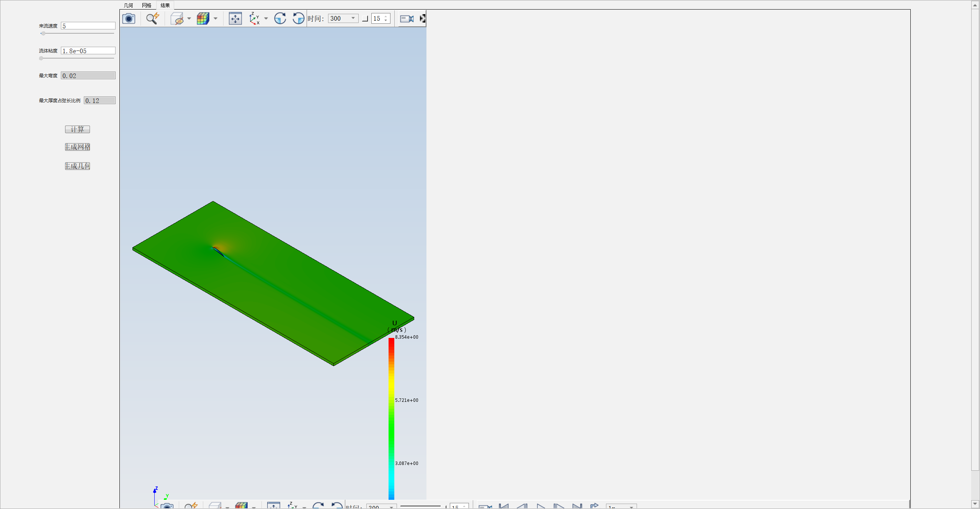Screen dimensions: 980x509
Task: Click the 流体粘度 slider handle
Action: point(41,58)
